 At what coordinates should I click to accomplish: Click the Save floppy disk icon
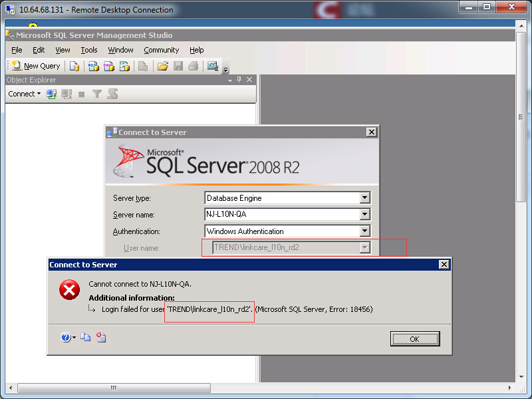178,66
